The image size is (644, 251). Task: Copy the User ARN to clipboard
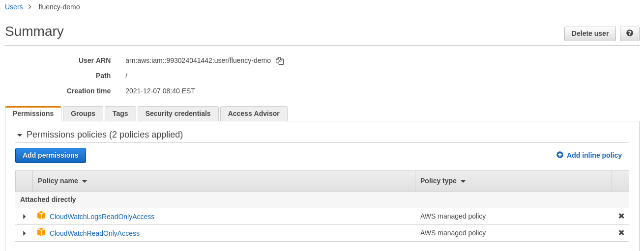280,61
